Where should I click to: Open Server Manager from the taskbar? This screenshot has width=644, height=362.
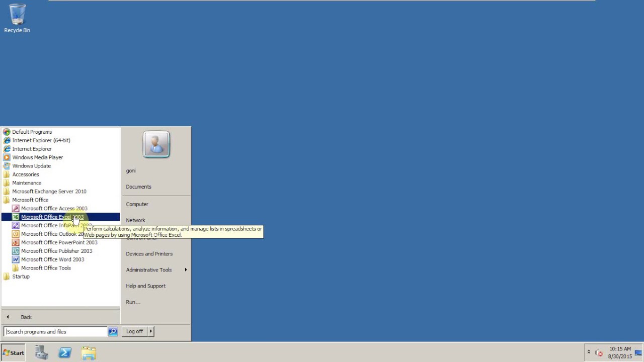click(x=42, y=352)
